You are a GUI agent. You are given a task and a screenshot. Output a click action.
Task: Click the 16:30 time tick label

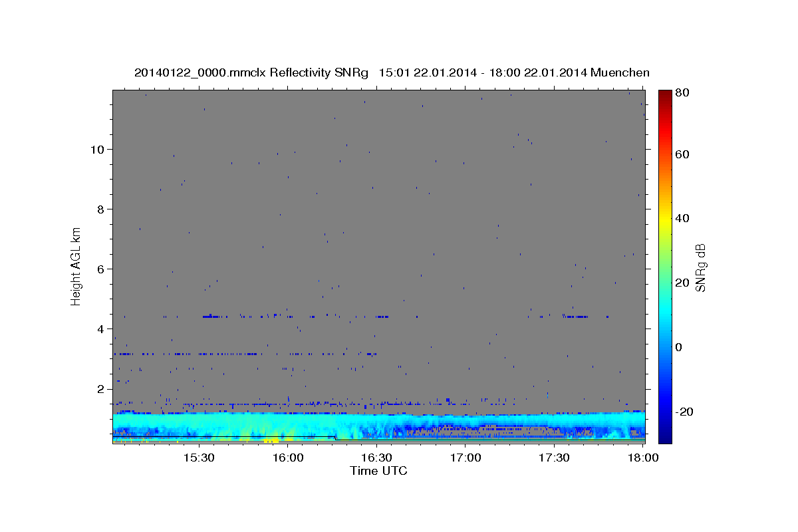tap(376, 459)
